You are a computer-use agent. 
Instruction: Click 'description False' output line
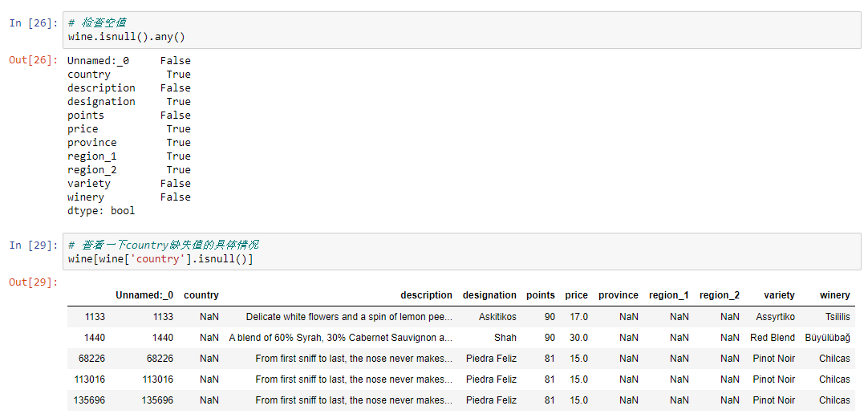click(x=129, y=87)
